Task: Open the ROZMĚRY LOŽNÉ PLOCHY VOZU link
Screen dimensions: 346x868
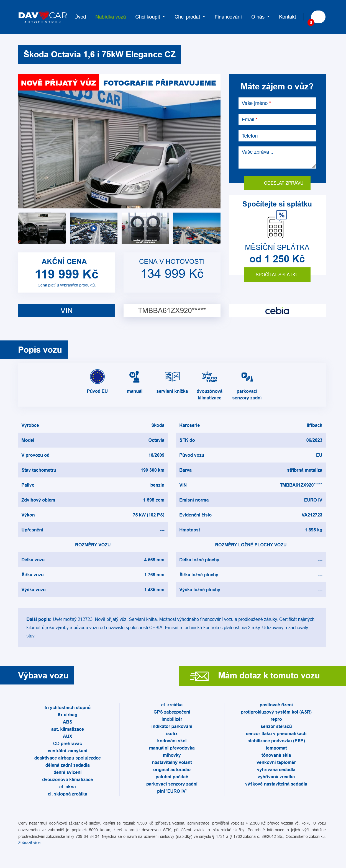Action: [x=250, y=544]
